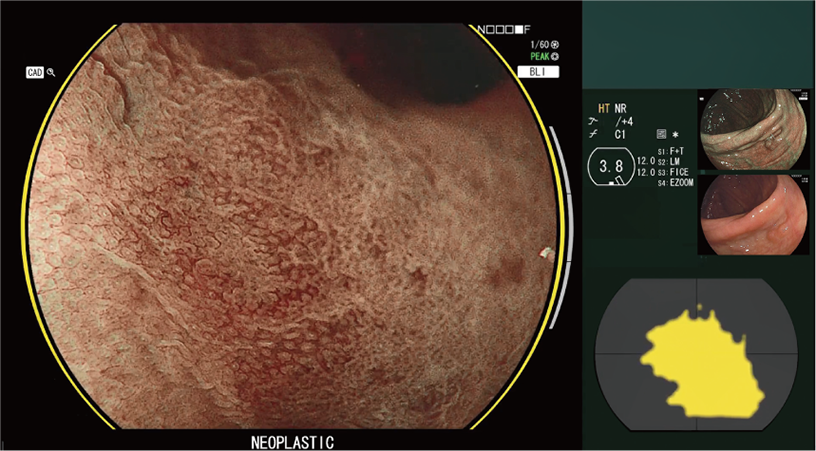This screenshot has width=816, height=451.
Task: Click the scope diameter 3.8 indicator
Action: 609,167
